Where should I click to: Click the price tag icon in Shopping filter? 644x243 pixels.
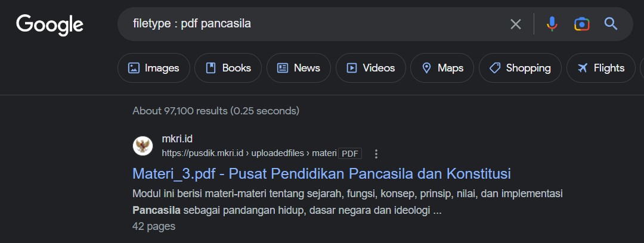(495, 68)
